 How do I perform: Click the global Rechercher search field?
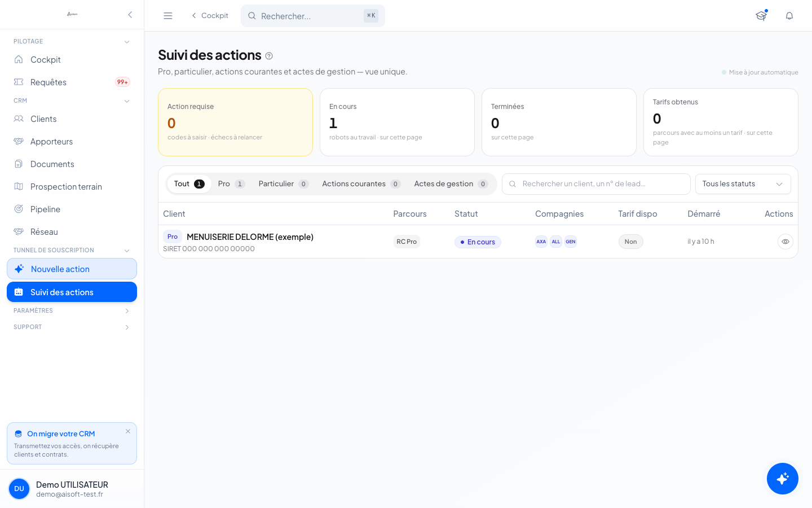pos(313,16)
